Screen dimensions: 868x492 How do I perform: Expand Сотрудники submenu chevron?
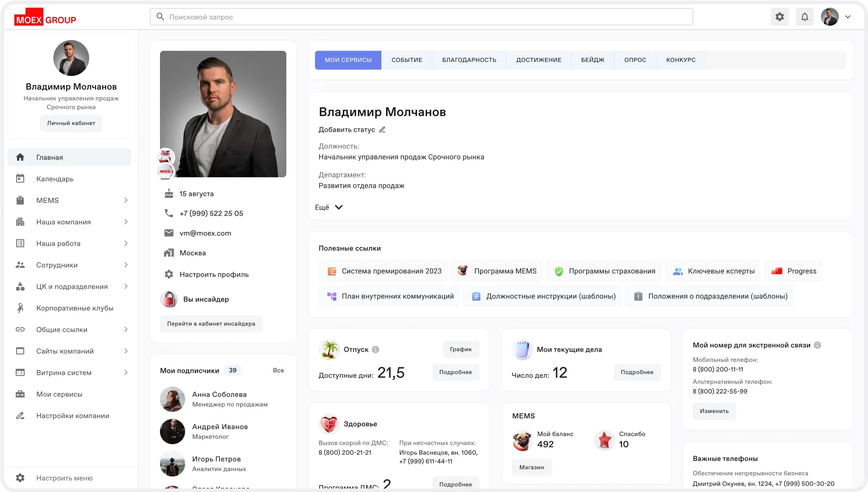126,265
